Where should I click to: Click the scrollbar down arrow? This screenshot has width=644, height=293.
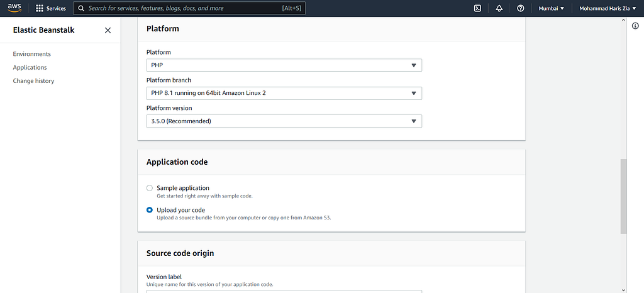(623, 289)
